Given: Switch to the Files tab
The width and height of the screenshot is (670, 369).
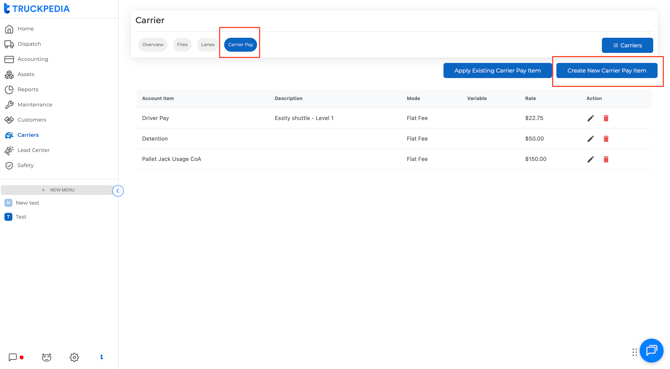Looking at the screenshot, I should point(182,44).
